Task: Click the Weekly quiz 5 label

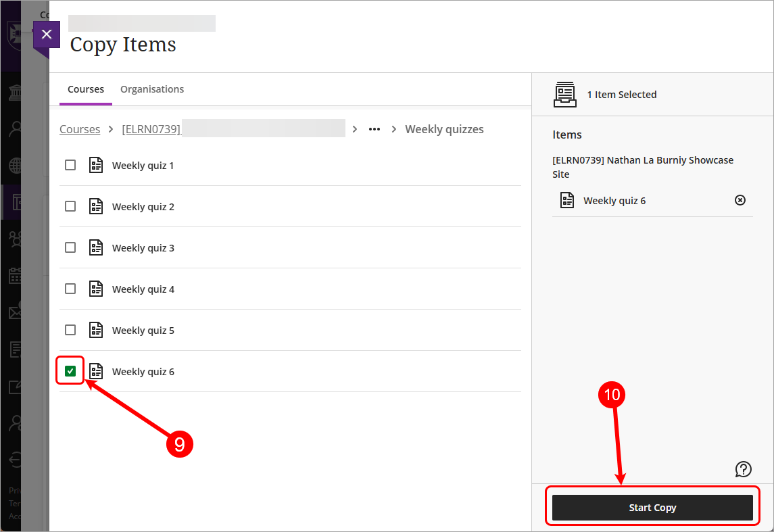Action: coord(143,331)
